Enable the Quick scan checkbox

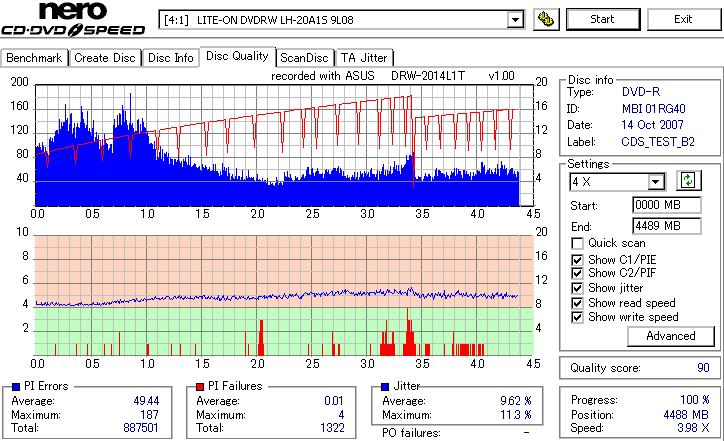point(577,243)
